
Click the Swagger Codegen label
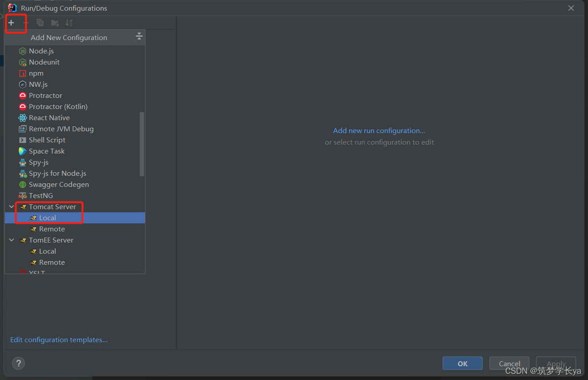(59, 185)
